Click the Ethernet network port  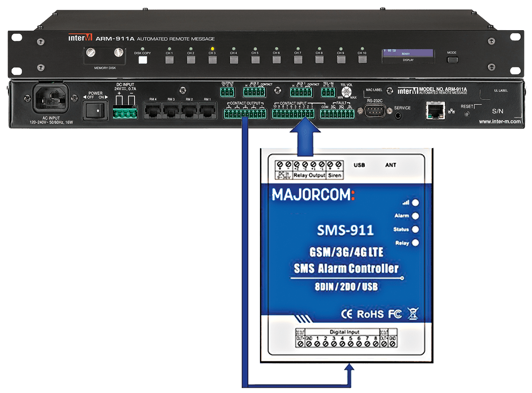pyautogui.click(x=434, y=111)
